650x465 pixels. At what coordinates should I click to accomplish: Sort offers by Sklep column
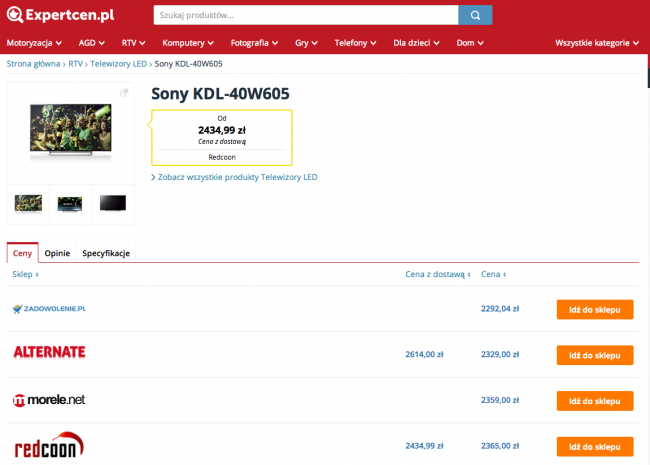pyautogui.click(x=25, y=274)
